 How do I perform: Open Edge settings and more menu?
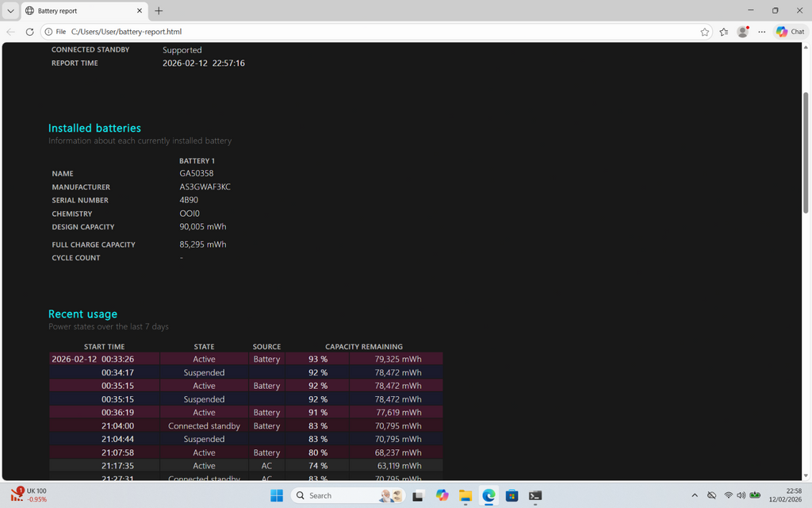pyautogui.click(x=762, y=32)
